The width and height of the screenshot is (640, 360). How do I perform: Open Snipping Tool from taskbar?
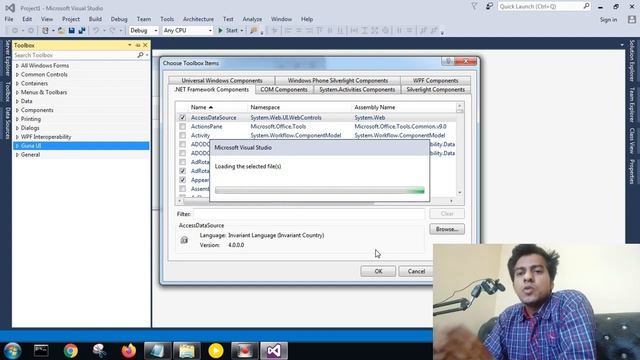click(99, 351)
